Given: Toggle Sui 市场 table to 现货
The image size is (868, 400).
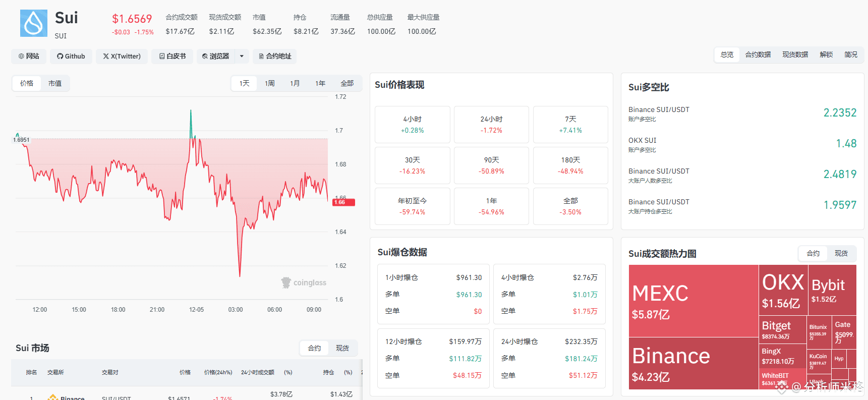Looking at the screenshot, I should click(x=342, y=348).
